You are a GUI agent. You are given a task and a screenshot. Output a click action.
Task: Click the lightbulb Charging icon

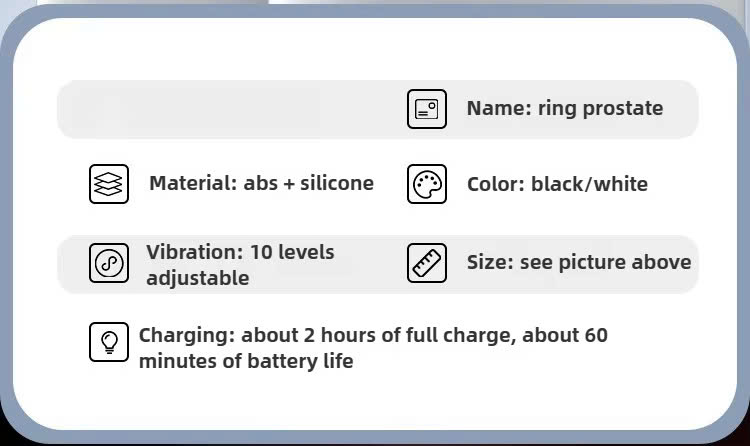[109, 342]
